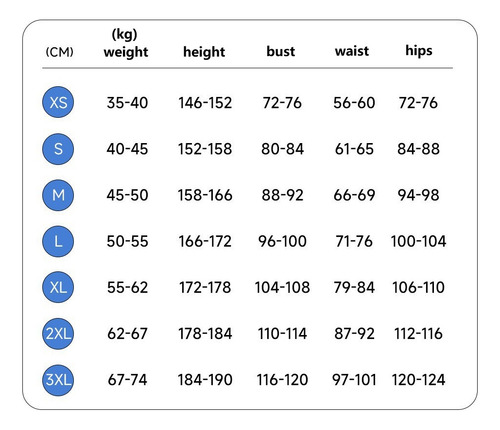The height and width of the screenshot is (430, 500).
Task: Click the bust column header
Action: pos(281,51)
